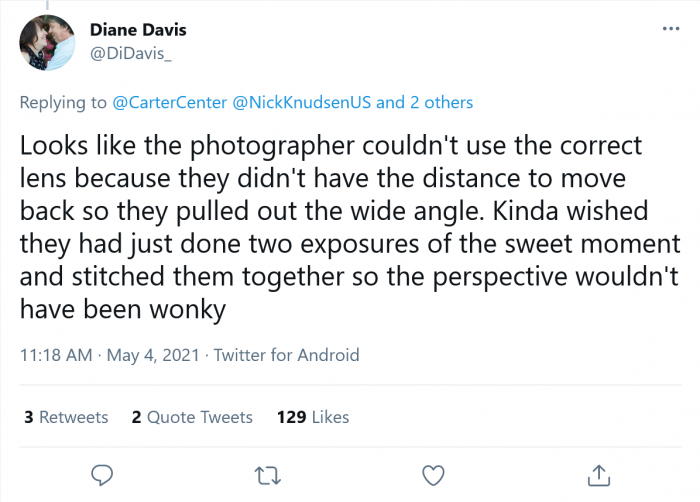Open the more options ellipsis menu

tap(671, 29)
